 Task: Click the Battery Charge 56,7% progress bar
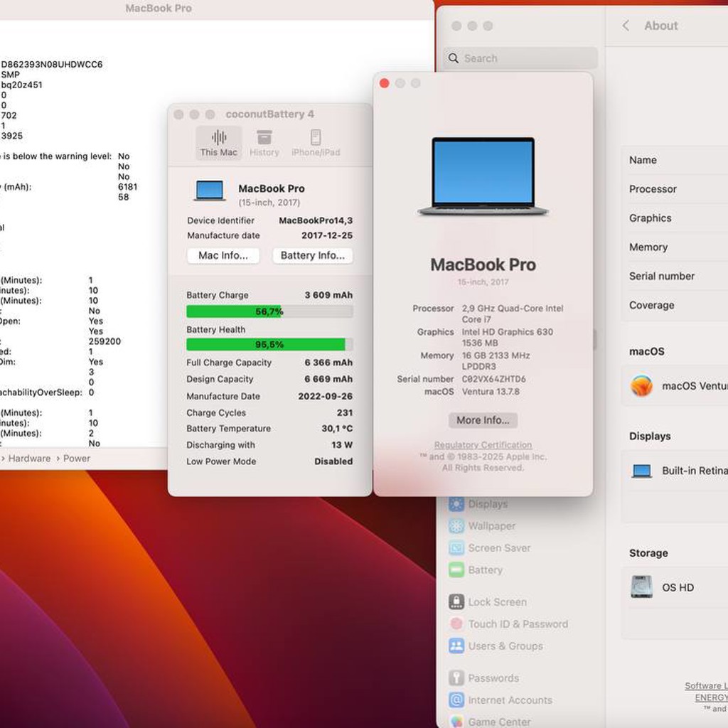tap(269, 311)
